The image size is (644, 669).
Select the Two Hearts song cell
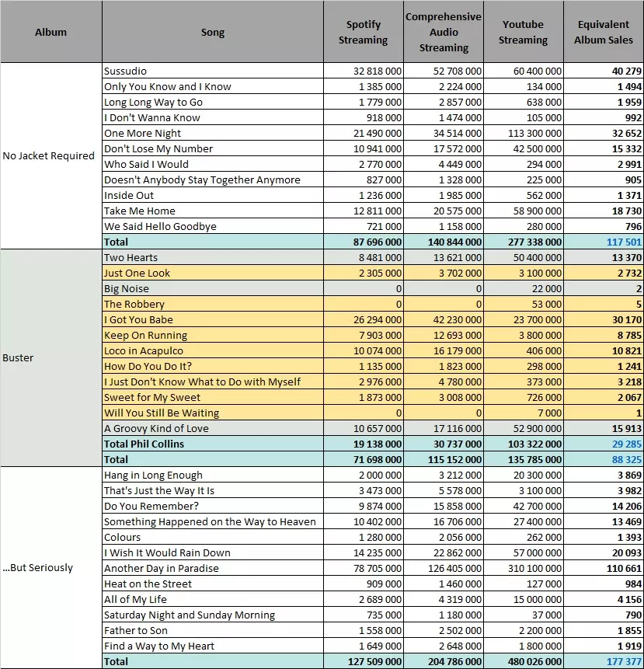coord(213,258)
